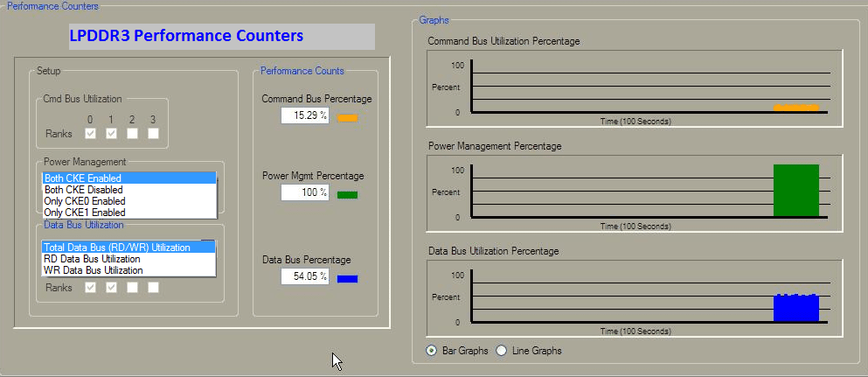Toggle rank 0 checkbox under Cmd Bus Utilization

point(89,134)
